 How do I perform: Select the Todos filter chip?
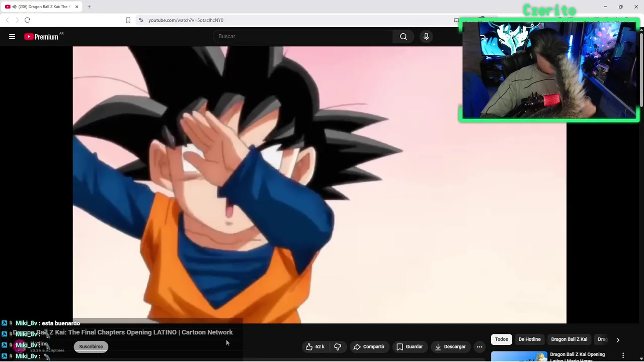[502, 339]
